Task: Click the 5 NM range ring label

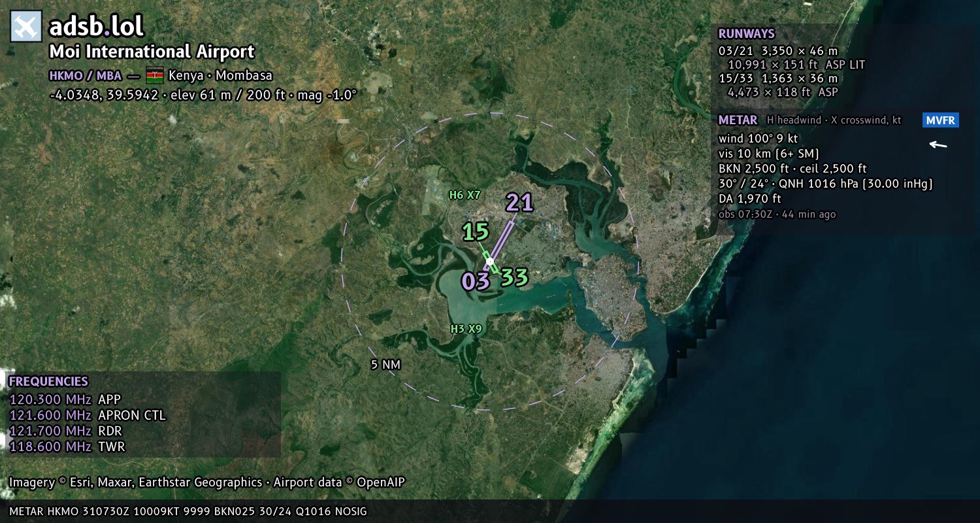Action: point(385,365)
